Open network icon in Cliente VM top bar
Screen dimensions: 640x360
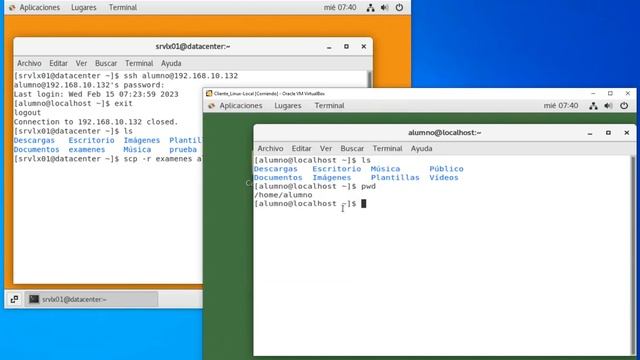593,106
